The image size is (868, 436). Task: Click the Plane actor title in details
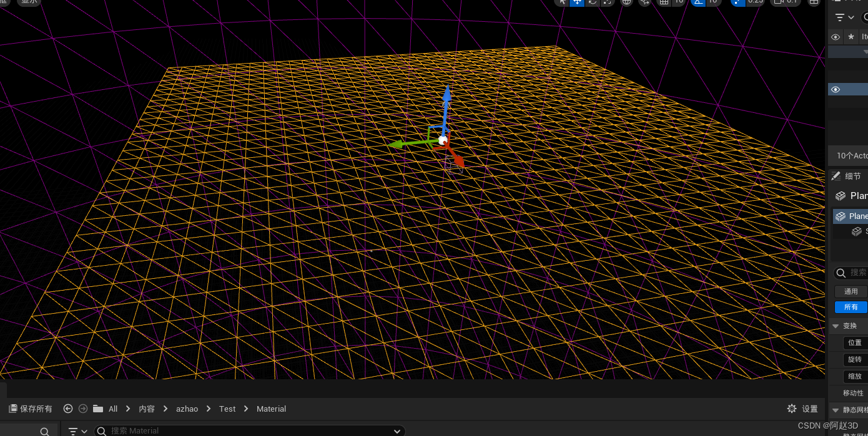859,196
